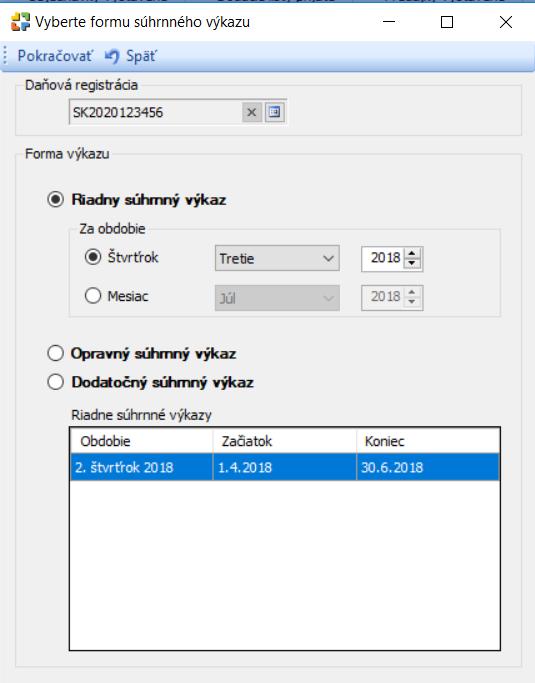
Task: Click the Pokračovať toolbar button
Action: [54, 56]
